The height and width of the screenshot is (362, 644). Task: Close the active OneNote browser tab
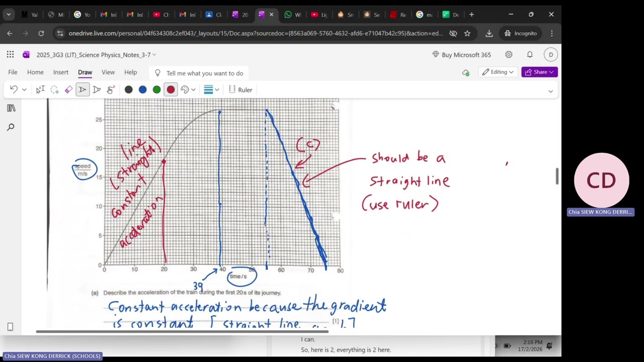(x=271, y=15)
